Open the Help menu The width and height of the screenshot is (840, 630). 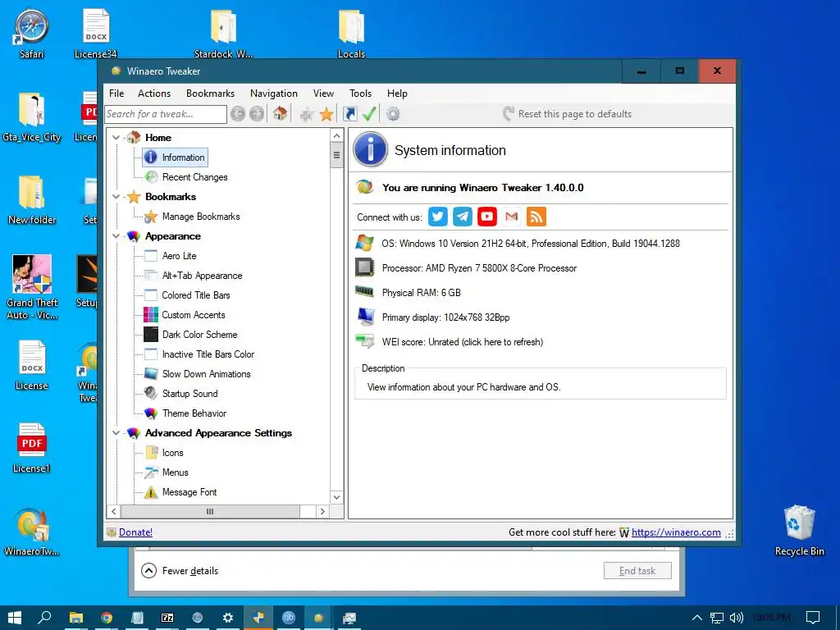[397, 94]
